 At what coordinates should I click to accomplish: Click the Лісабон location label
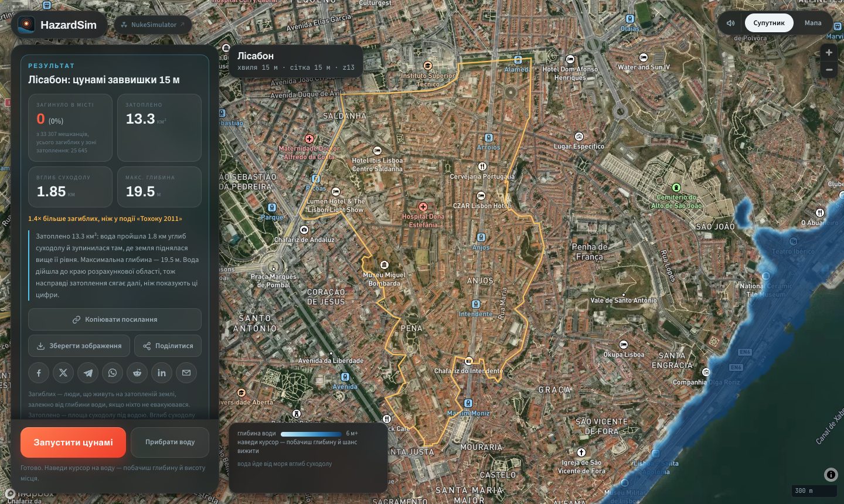tap(256, 56)
